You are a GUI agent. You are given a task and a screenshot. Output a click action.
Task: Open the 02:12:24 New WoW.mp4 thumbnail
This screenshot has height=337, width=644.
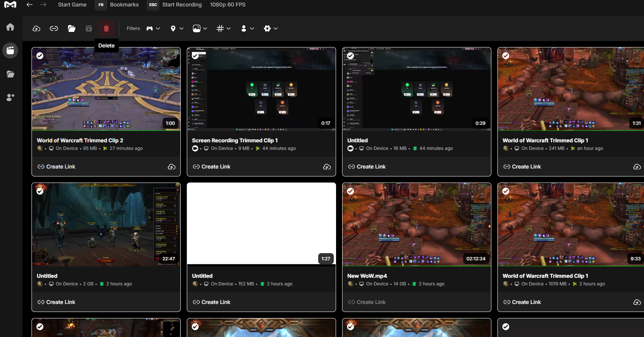[x=417, y=225]
